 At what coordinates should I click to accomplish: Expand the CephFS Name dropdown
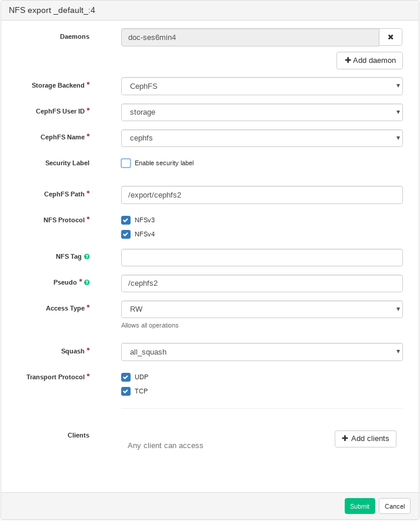(262, 138)
